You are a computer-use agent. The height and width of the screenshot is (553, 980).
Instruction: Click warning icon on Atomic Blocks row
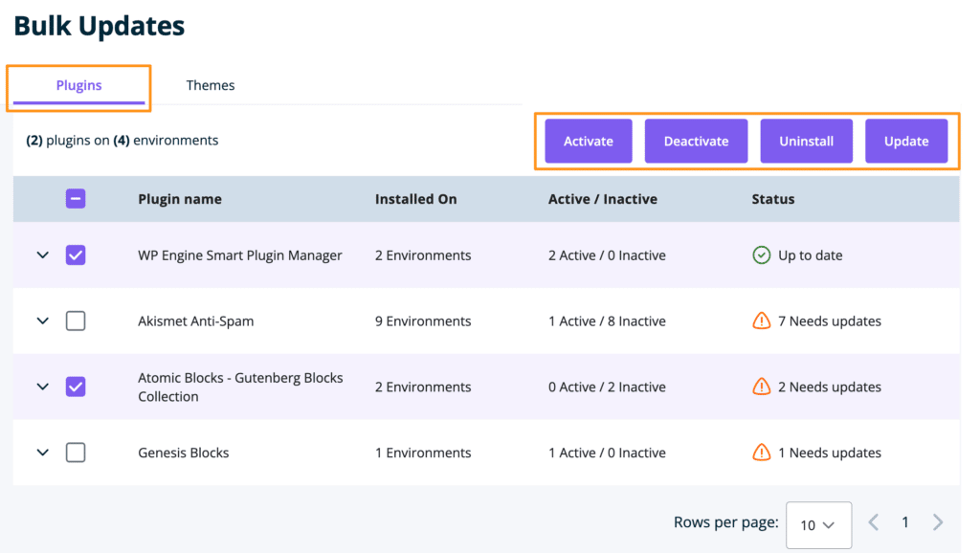pos(762,387)
